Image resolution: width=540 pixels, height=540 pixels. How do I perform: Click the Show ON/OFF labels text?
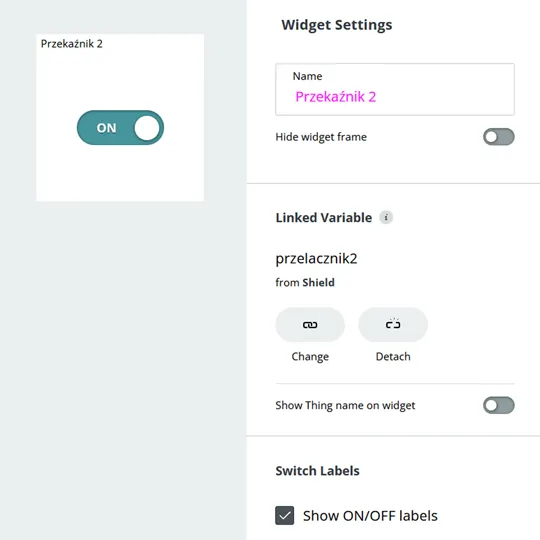pyautogui.click(x=370, y=516)
